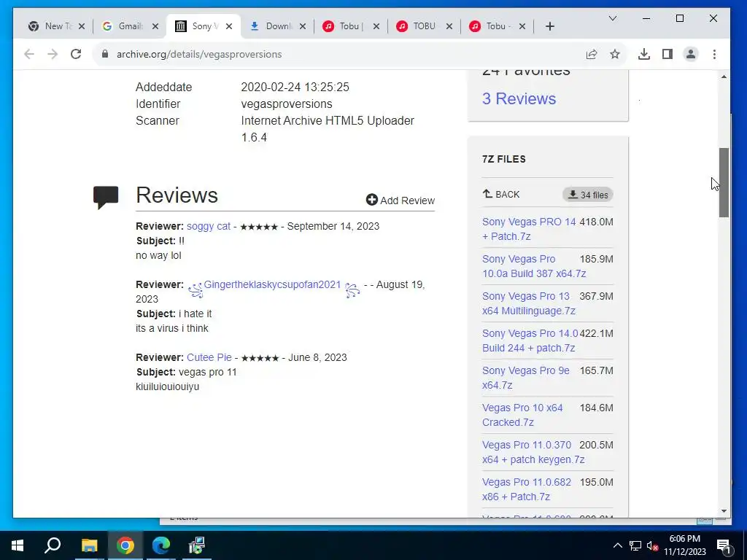This screenshot has width=747, height=560.
Task: Download Vegas Pro 11.0.682 x86 + Patch.7z
Action: point(527,489)
